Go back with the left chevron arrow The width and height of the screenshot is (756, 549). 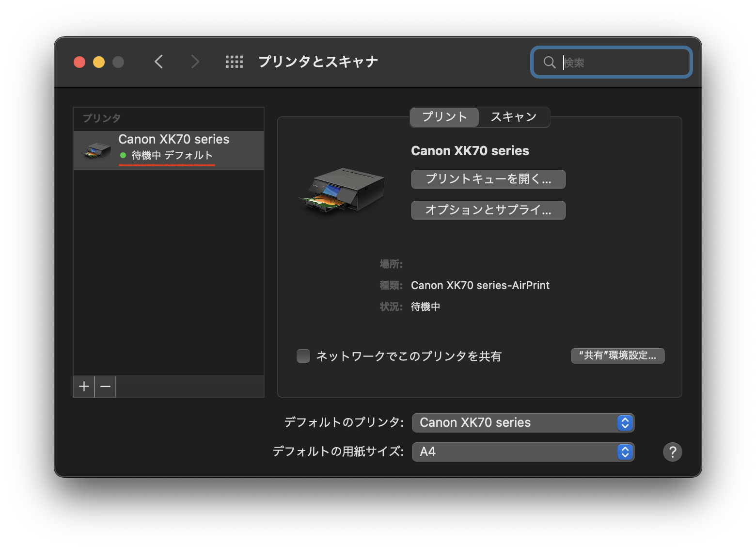pos(158,62)
